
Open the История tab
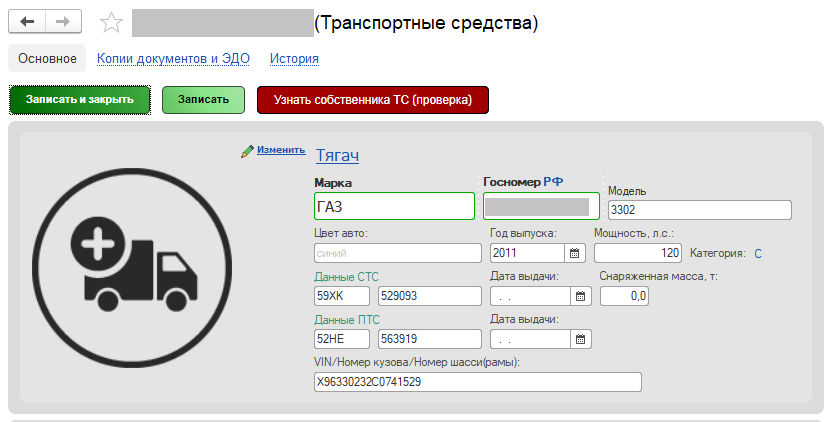pyautogui.click(x=294, y=58)
